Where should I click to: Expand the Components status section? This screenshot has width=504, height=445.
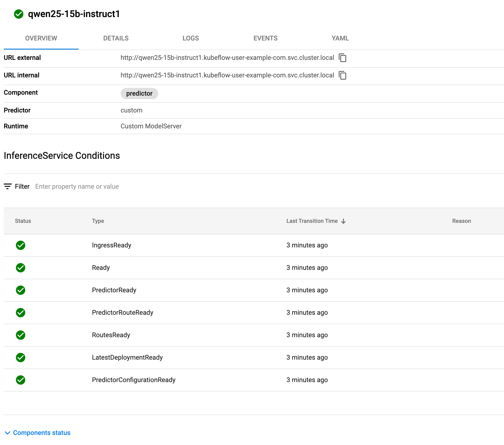coord(41,433)
